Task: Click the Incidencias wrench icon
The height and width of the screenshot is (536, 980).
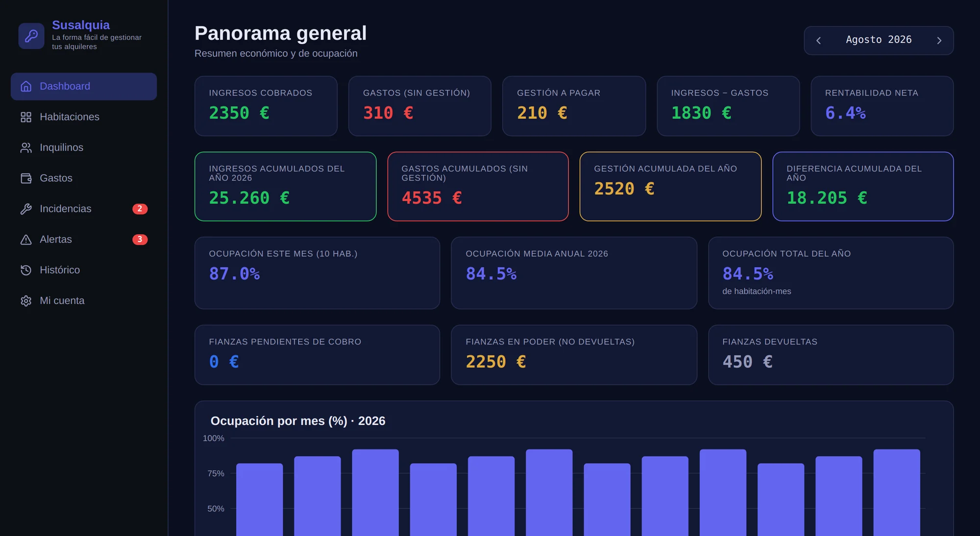Action: [x=26, y=209]
